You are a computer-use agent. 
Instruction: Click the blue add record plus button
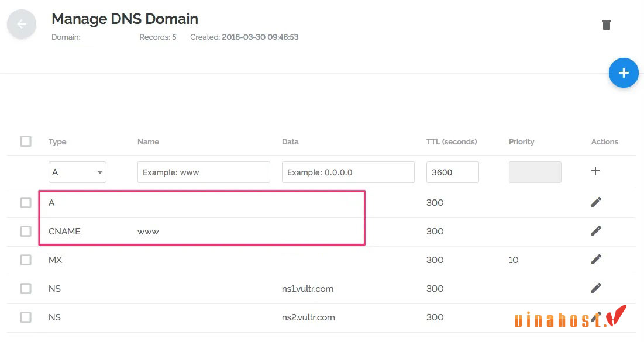coord(623,73)
